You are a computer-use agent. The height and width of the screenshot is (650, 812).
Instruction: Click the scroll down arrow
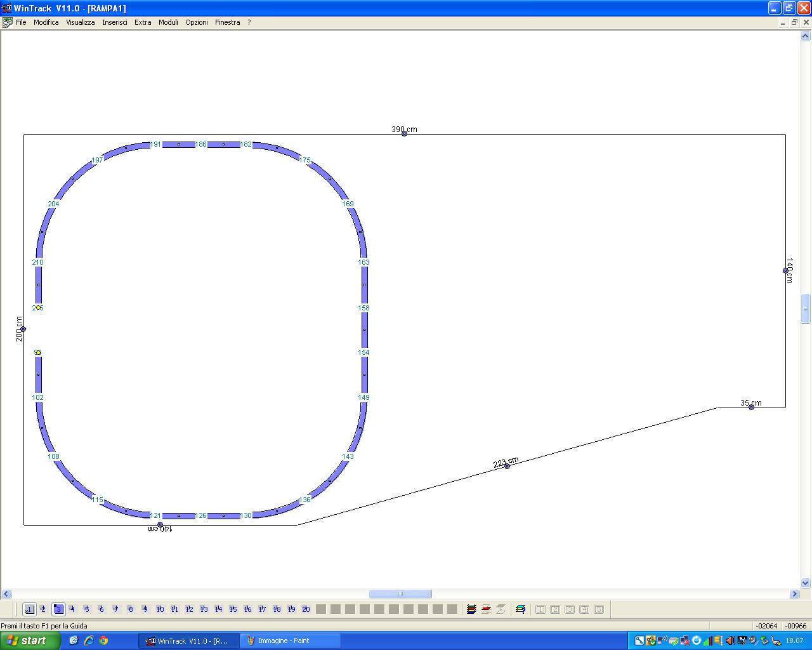806,583
